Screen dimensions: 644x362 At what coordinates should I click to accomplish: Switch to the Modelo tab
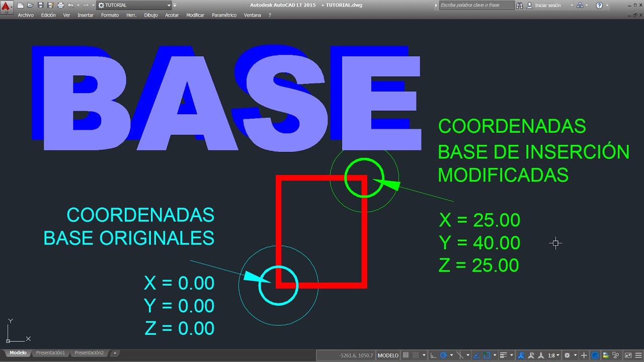(x=18, y=353)
